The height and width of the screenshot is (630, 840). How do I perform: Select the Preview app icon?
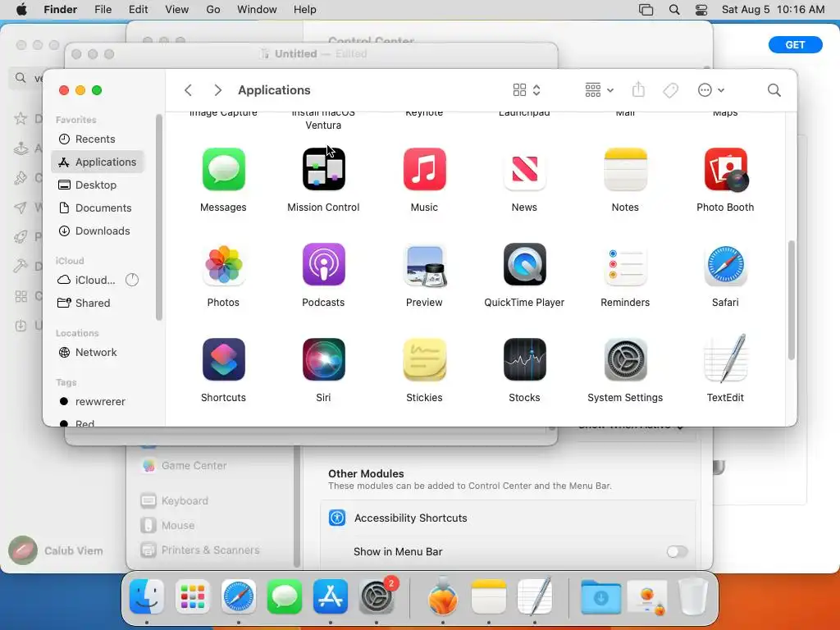(x=424, y=265)
